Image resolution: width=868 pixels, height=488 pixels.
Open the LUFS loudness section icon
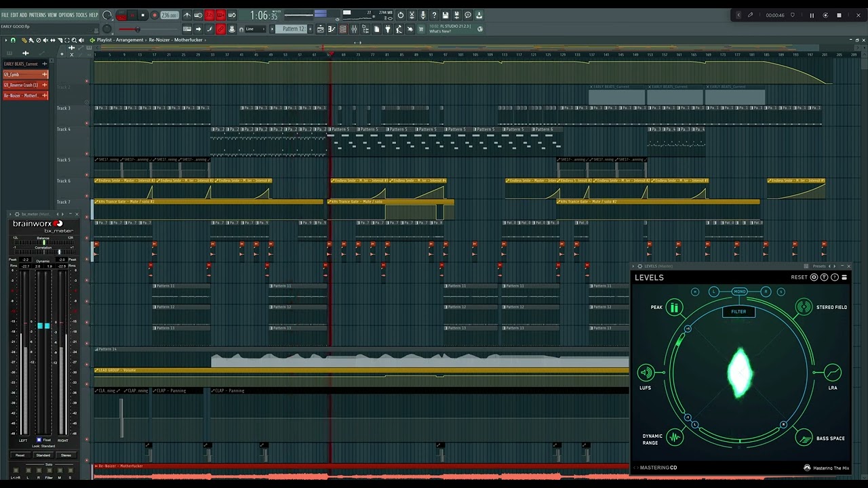coord(646,372)
